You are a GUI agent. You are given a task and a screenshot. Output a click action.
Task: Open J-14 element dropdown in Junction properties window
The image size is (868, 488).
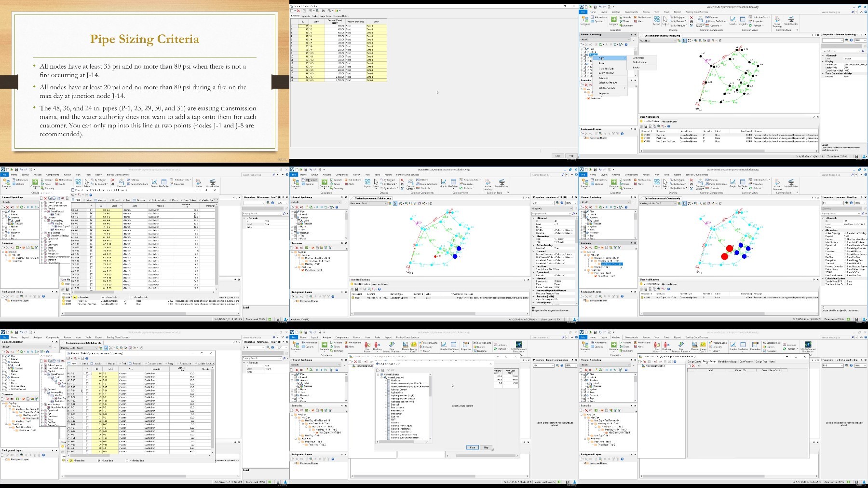click(x=553, y=203)
